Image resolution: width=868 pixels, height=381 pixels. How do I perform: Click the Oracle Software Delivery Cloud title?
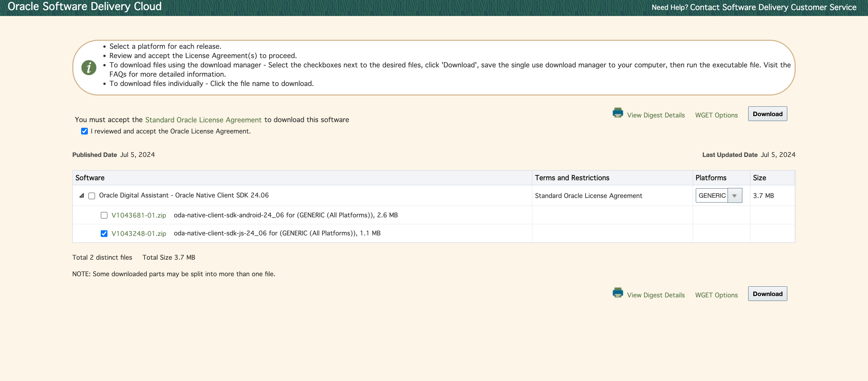[84, 6]
